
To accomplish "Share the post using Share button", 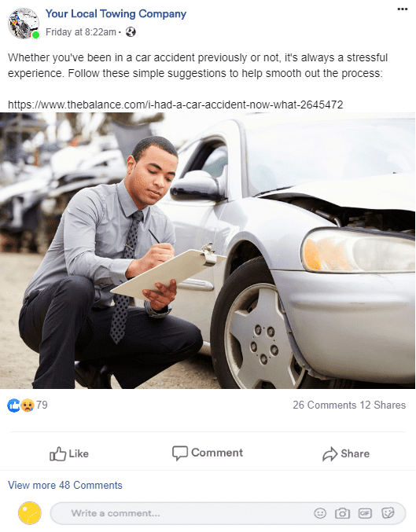I will [346, 453].
